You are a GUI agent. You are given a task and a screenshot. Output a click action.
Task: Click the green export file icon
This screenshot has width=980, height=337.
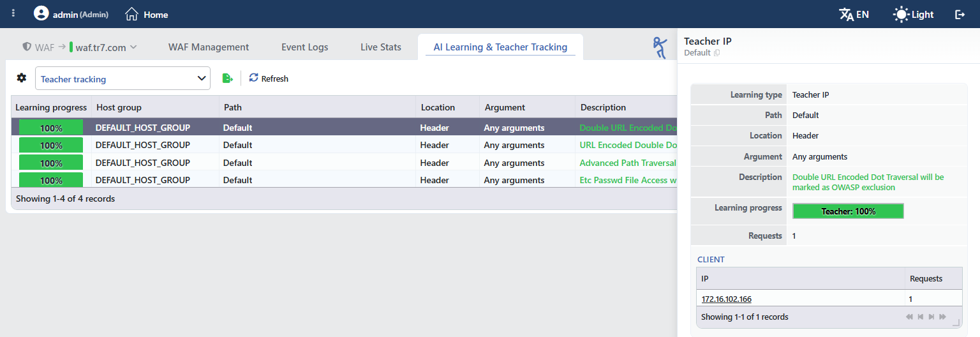(x=227, y=78)
